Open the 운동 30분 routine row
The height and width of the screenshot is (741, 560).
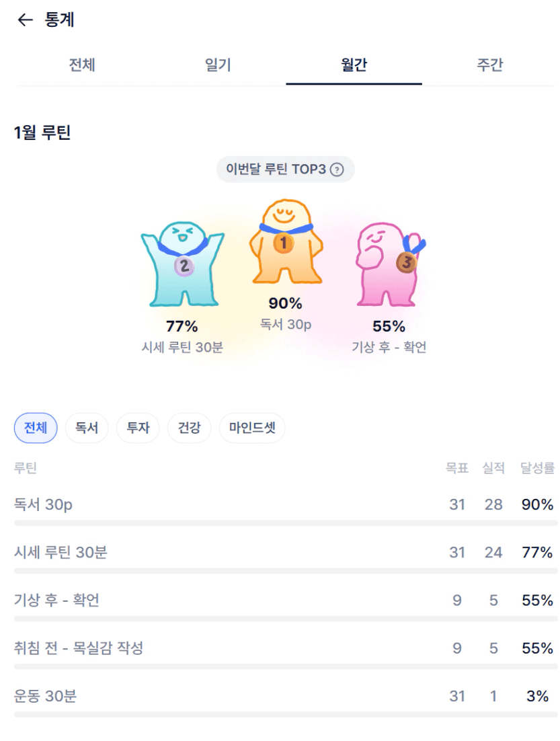46,696
